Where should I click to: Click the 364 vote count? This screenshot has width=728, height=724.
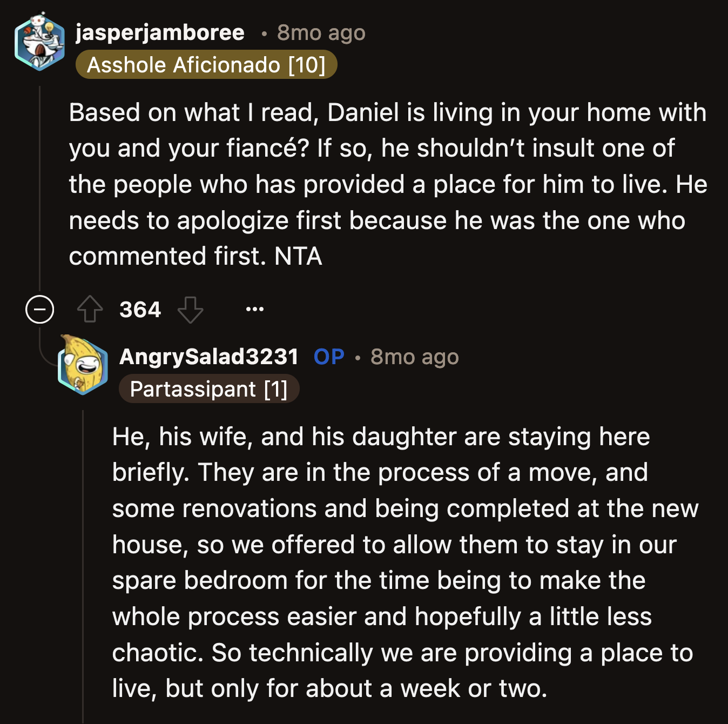[139, 309]
